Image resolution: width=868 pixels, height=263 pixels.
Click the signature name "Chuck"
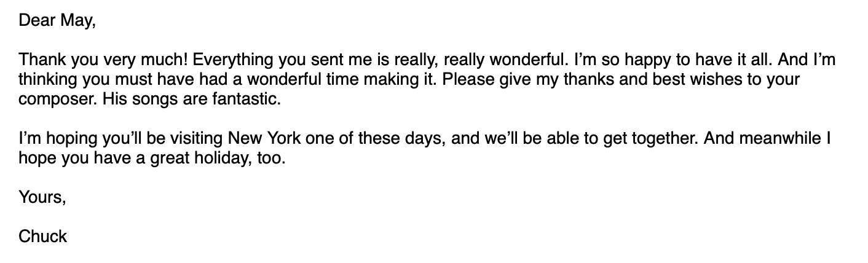(42, 236)
